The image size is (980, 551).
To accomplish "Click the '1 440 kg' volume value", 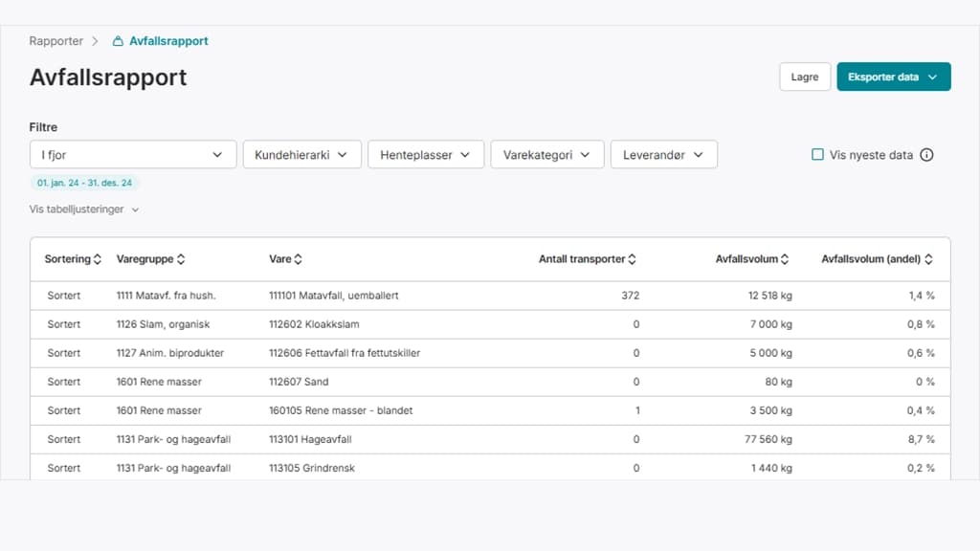I will tap(771, 468).
